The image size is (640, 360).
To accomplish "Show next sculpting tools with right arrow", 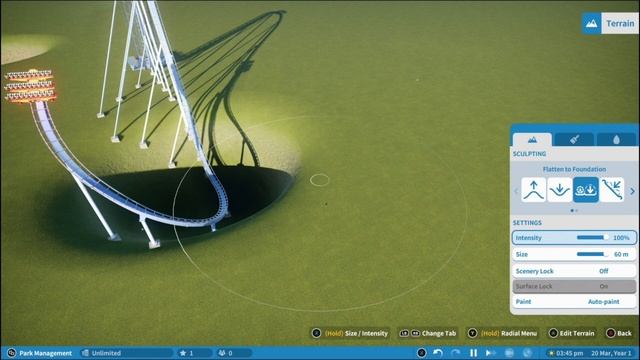I will click(632, 191).
